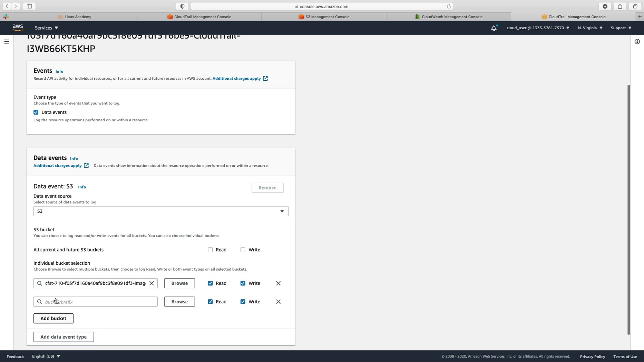Uncheck Read for the cfst-710 bucket

tap(210, 283)
